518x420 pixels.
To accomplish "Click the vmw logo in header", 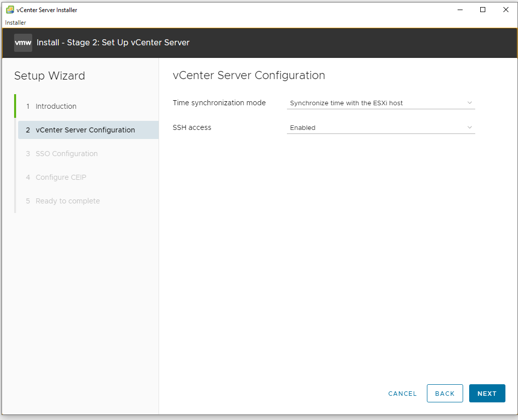I will pyautogui.click(x=23, y=43).
